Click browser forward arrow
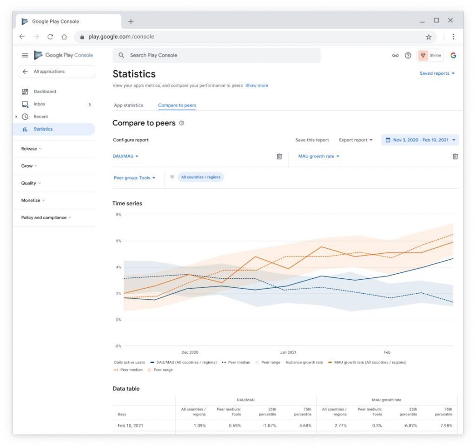Screen dimensions: 476x448 pos(36,37)
